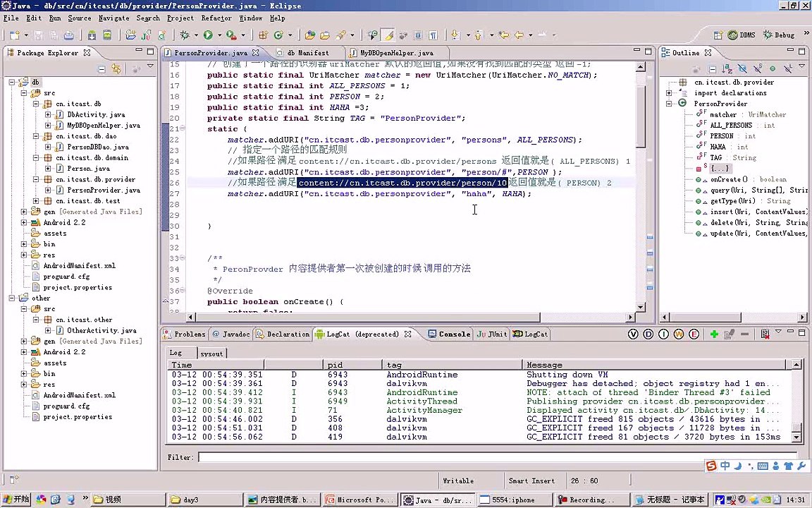Open the DDMS perspective
The image size is (812, 508).
pyautogui.click(x=742, y=35)
